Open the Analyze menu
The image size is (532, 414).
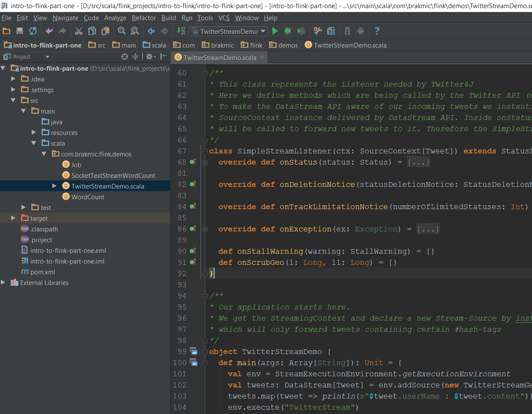click(x=115, y=18)
